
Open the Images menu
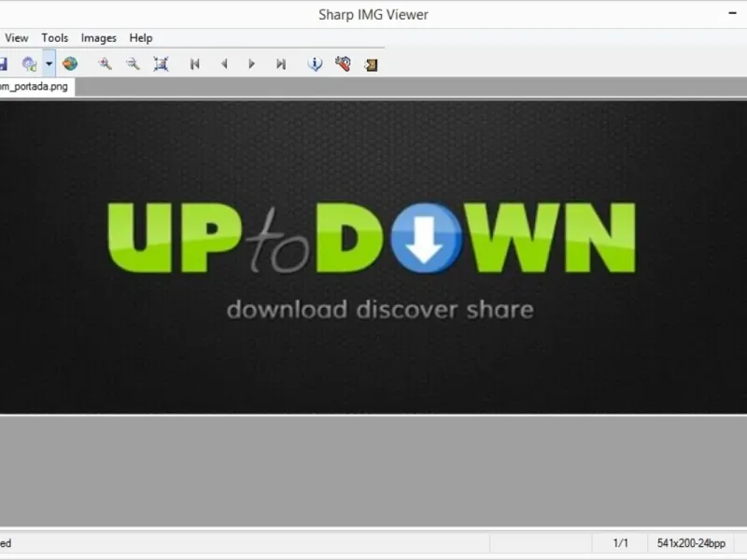click(99, 38)
